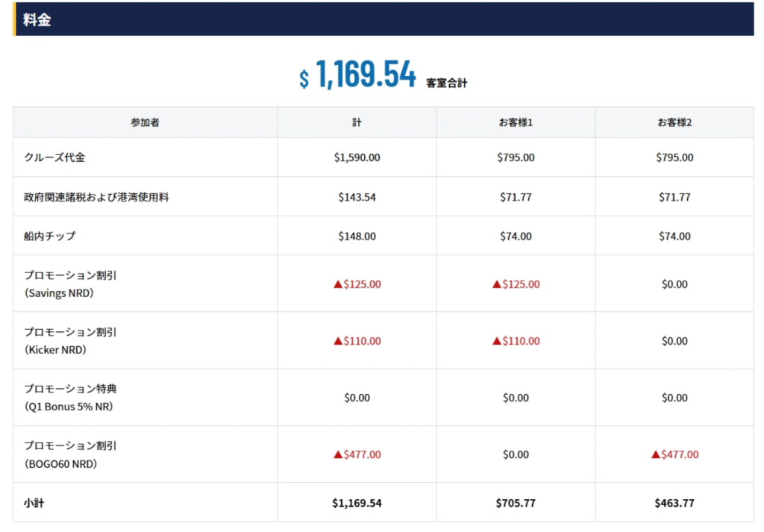Select the $1,169.54 cabin total amount
The height and width of the screenshot is (532, 764).
click(x=357, y=75)
